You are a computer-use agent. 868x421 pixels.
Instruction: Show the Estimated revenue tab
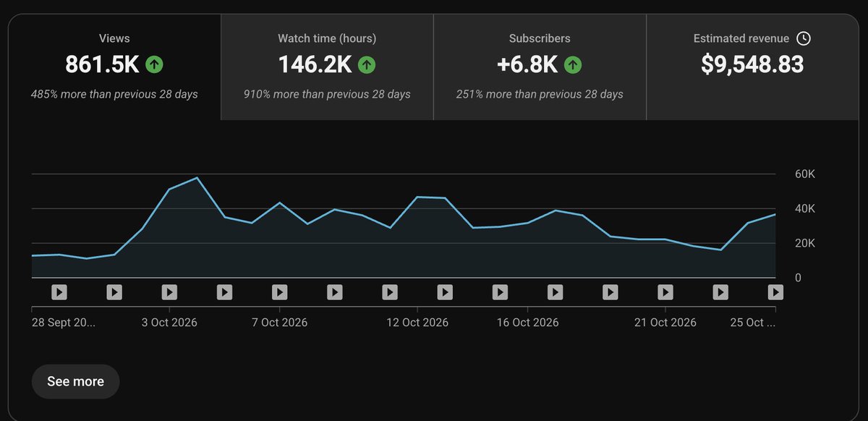752,67
